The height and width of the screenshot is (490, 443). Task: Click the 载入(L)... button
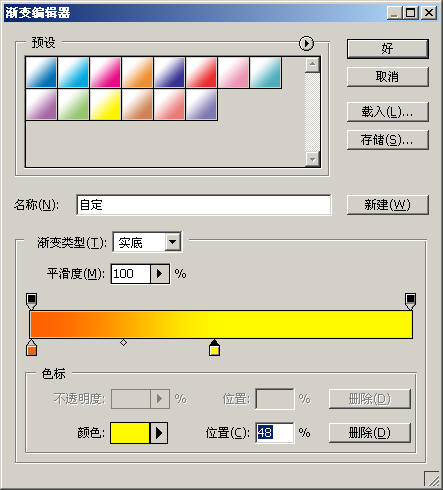(387, 112)
